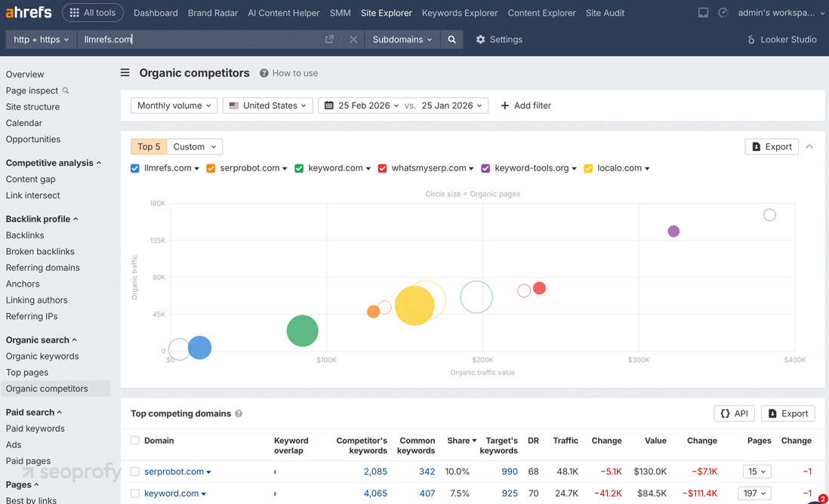Open the http + https protocol dropdown

[42, 39]
